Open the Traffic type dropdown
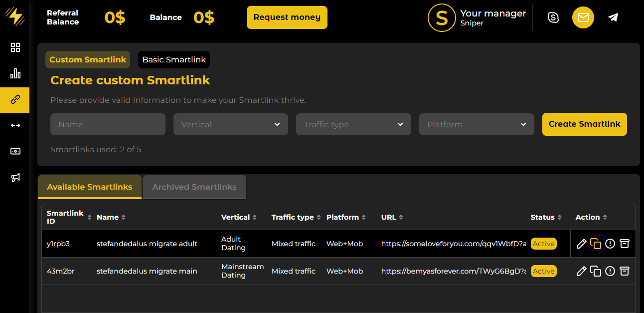This screenshot has height=313, width=644. 353,124
